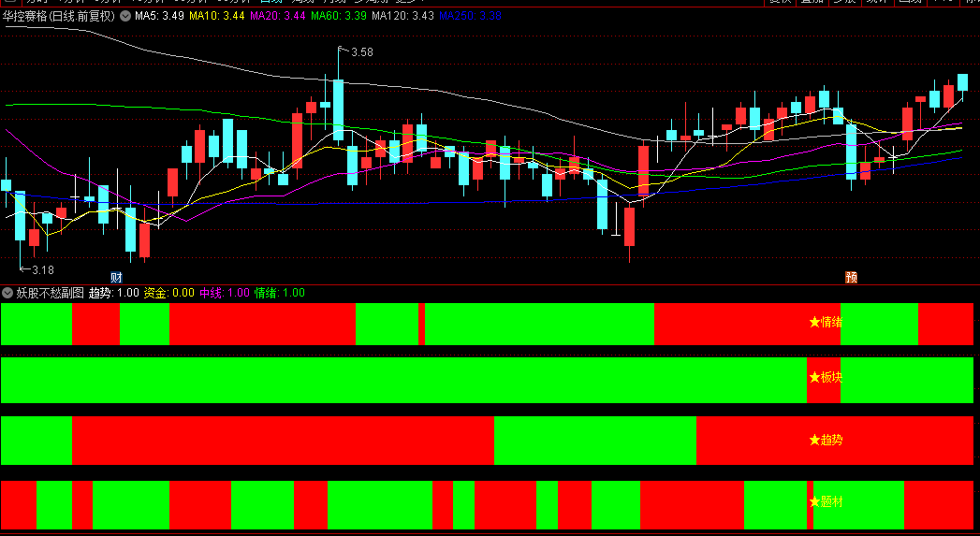Click the 华控赛格(日线.前复权) chart title
This screenshot has height=536, width=980.
pyautogui.click(x=59, y=16)
